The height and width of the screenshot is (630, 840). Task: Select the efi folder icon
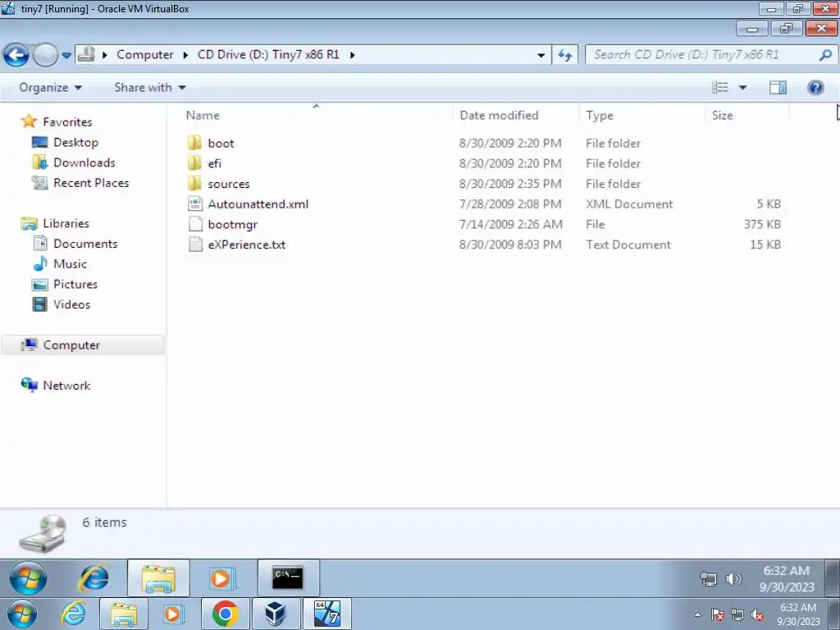click(x=195, y=163)
